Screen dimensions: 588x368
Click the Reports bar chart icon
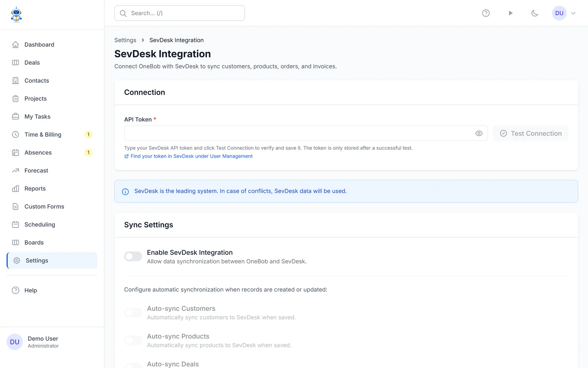[x=15, y=189]
